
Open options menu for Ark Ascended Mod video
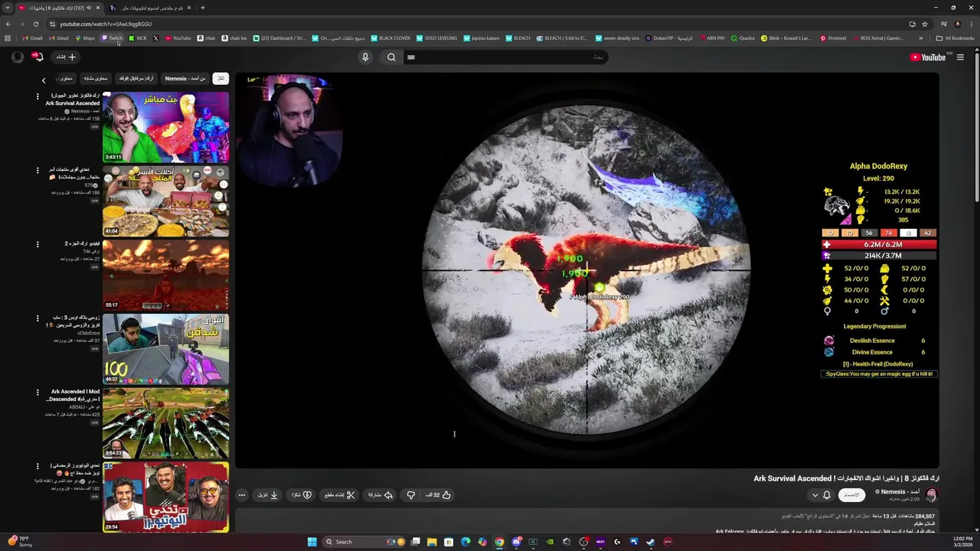(x=38, y=393)
